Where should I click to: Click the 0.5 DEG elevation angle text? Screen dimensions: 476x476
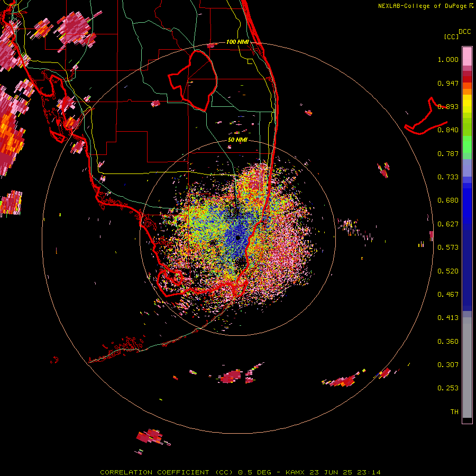click(255, 472)
